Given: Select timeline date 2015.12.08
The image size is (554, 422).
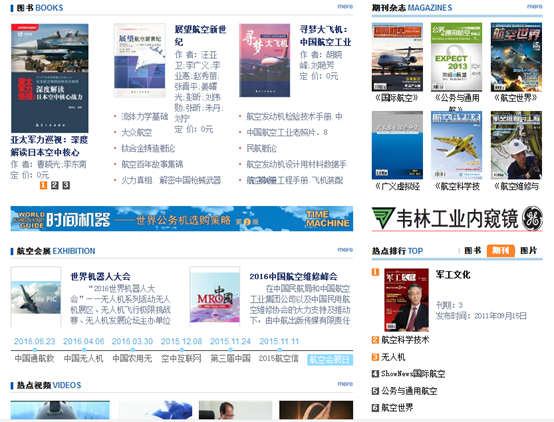Looking at the screenshot, I should 182,341.
